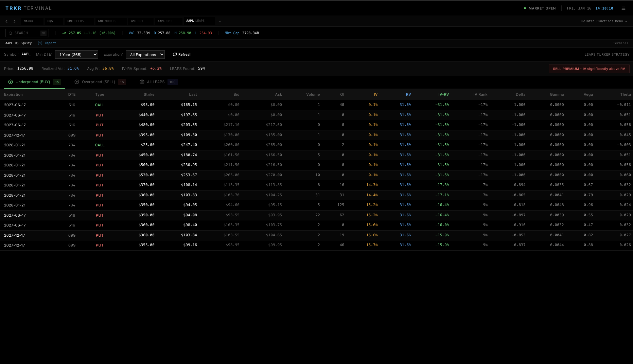The height and width of the screenshot is (364, 633).
Task: Click the Overpriced (SELL) up-arrow icon
Action: tap(77, 82)
